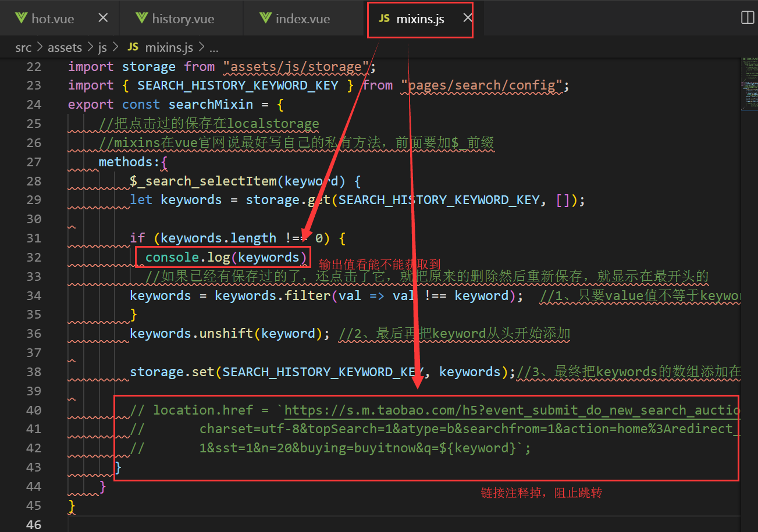Close the hot.vue tab
This screenshot has height=532, width=758.
click(x=103, y=18)
